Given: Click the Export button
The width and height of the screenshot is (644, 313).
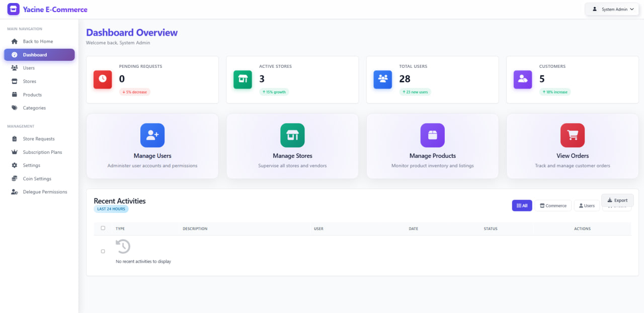Looking at the screenshot, I should (617, 200).
